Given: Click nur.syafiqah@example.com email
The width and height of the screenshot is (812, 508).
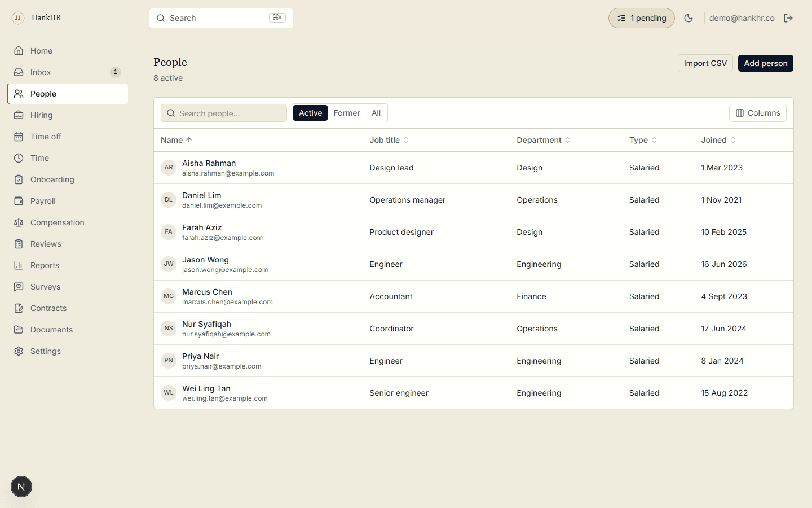Looking at the screenshot, I should [x=226, y=334].
